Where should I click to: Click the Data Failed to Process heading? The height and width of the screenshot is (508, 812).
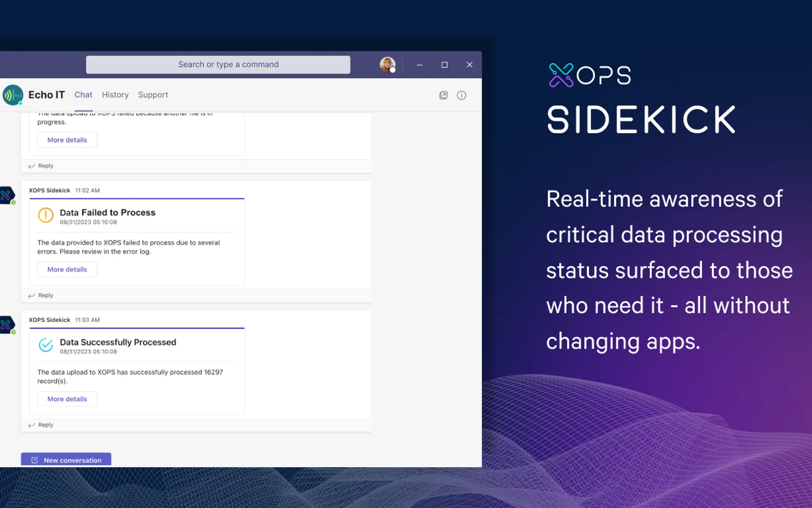point(108,212)
